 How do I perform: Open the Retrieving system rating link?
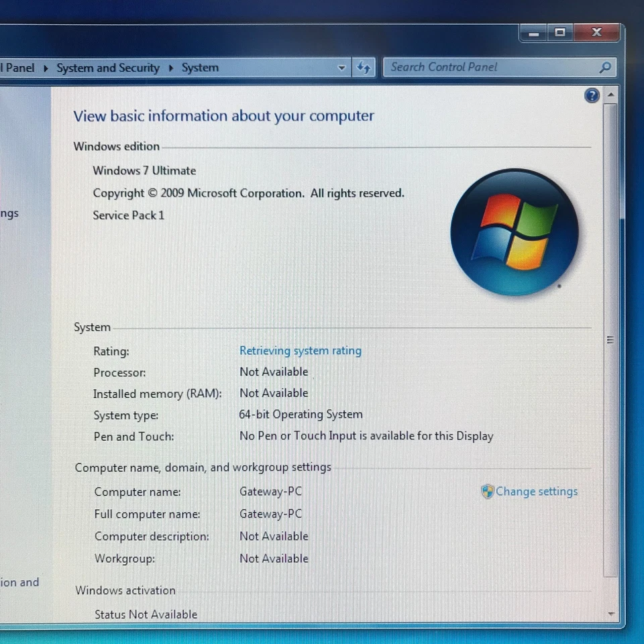point(300,350)
